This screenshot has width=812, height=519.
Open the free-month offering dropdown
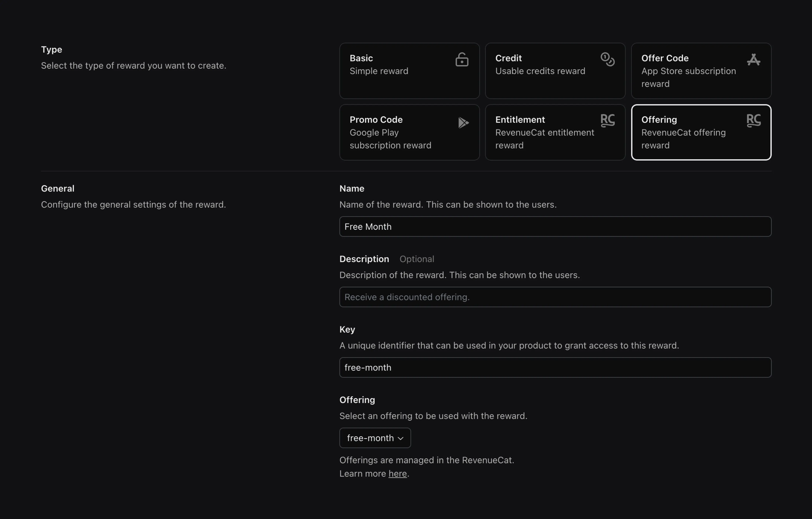(x=375, y=438)
